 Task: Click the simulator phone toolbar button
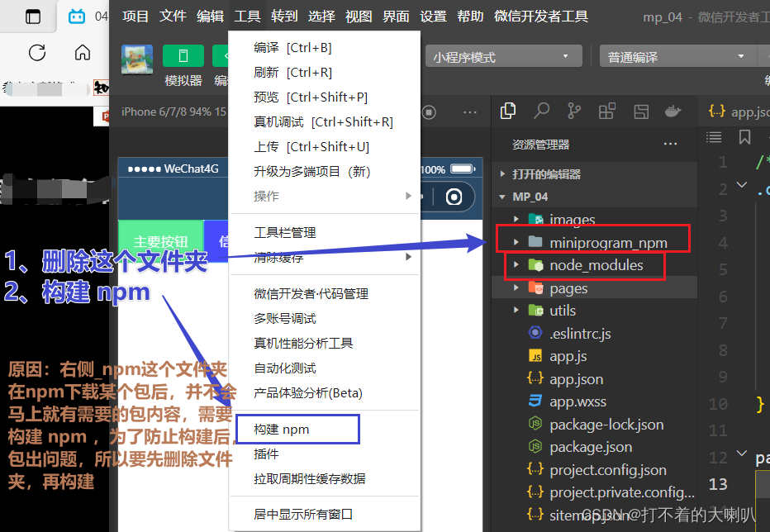click(x=183, y=55)
